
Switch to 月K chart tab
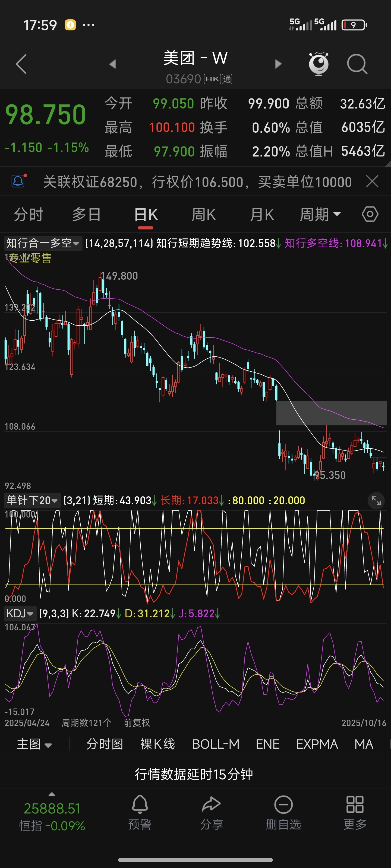[x=262, y=214]
